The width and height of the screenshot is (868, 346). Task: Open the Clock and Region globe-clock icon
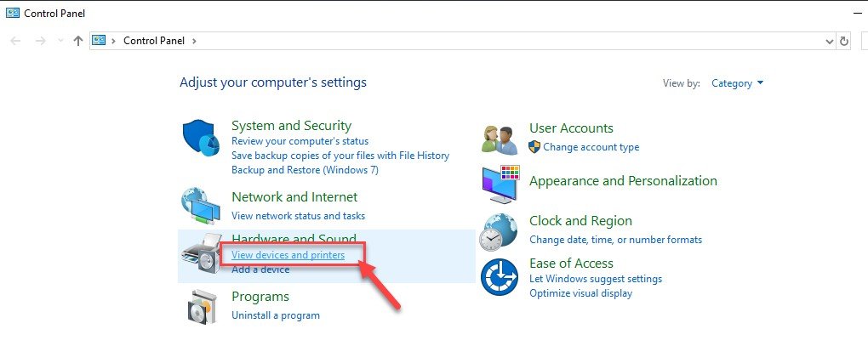498,231
